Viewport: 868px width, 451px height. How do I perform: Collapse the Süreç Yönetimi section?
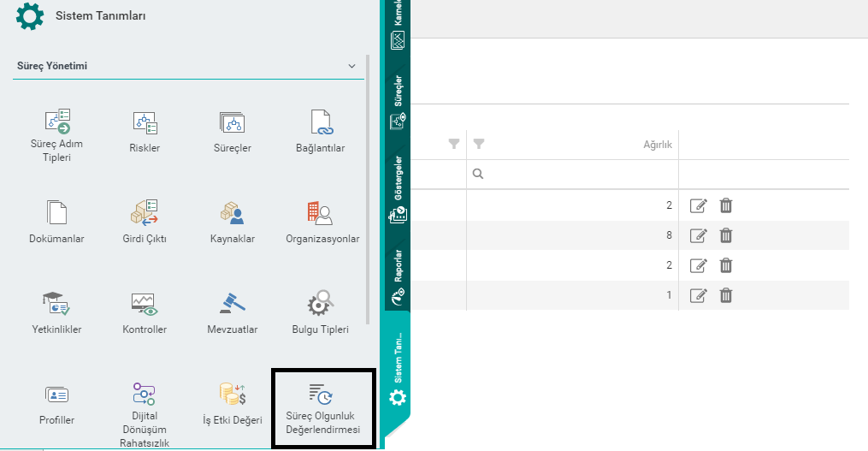pos(351,66)
